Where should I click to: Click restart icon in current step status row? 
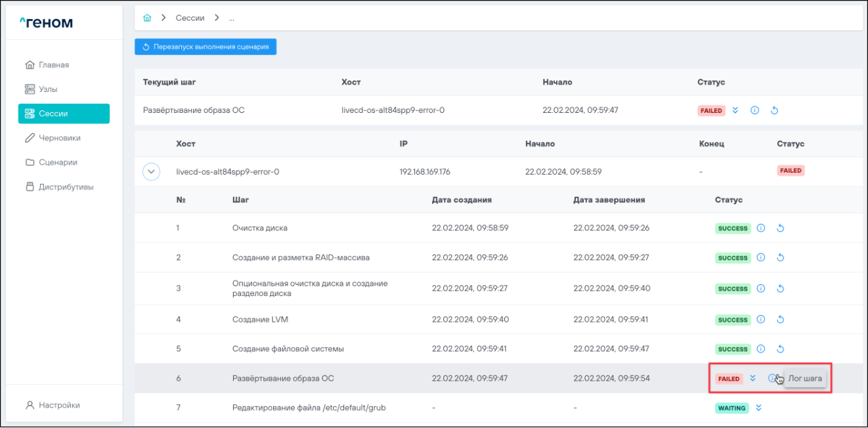tap(774, 110)
